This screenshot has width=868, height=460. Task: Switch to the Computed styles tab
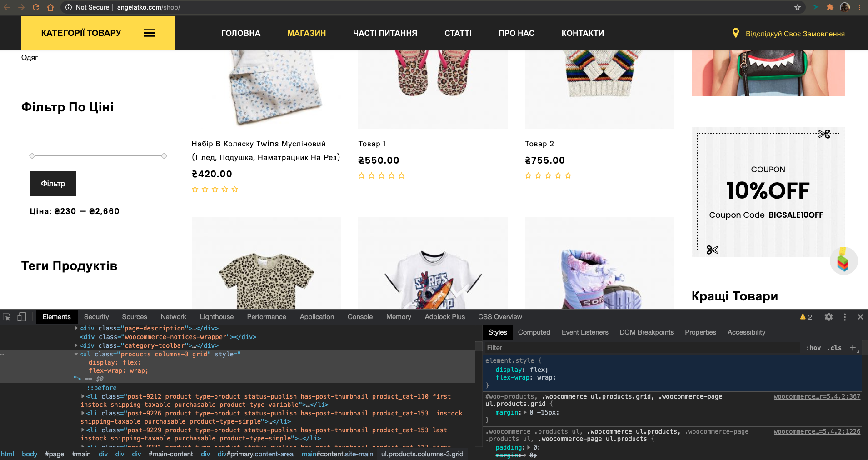tap(534, 332)
